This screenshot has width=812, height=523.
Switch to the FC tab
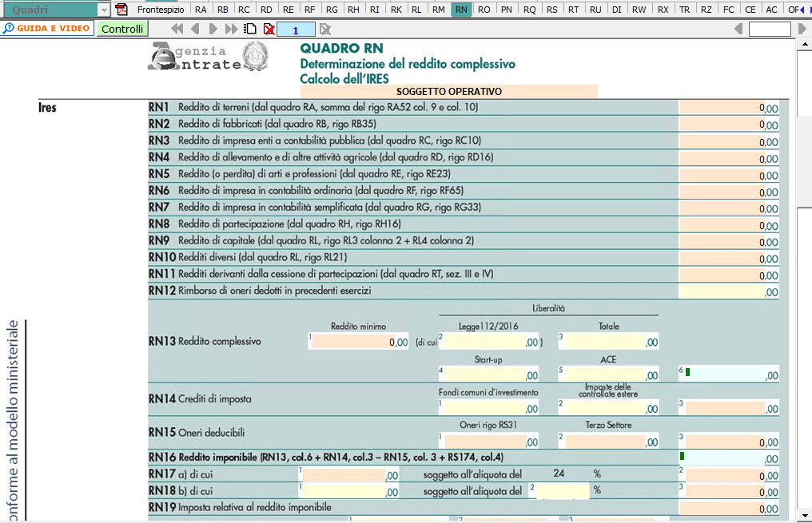point(729,10)
